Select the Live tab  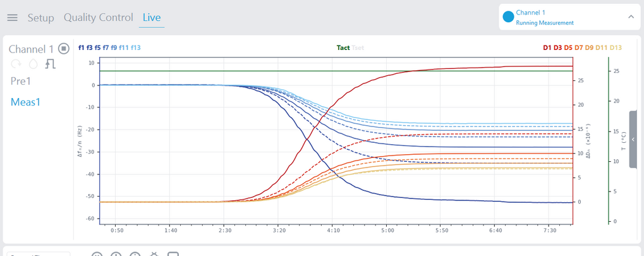coord(152,18)
